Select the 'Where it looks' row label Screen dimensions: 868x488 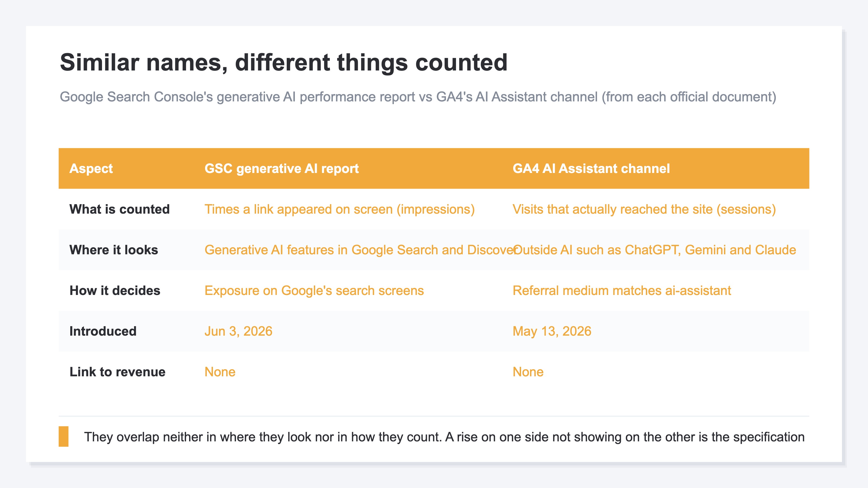click(114, 250)
